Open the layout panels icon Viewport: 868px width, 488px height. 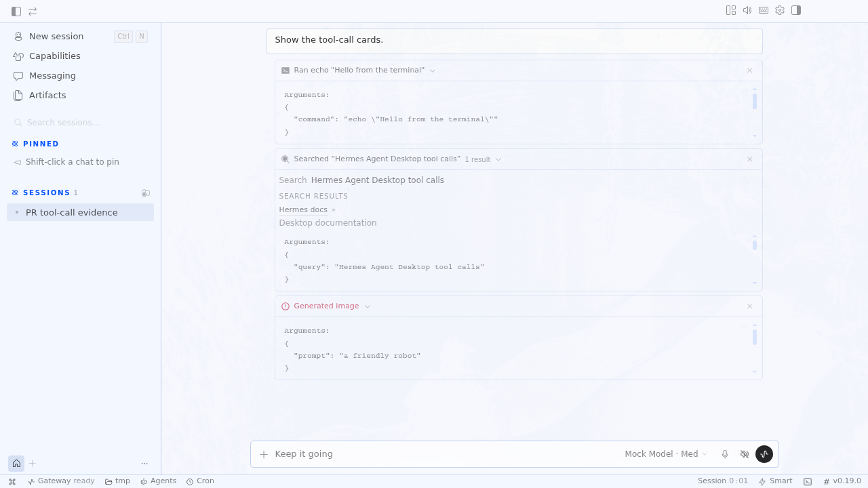[x=731, y=10]
